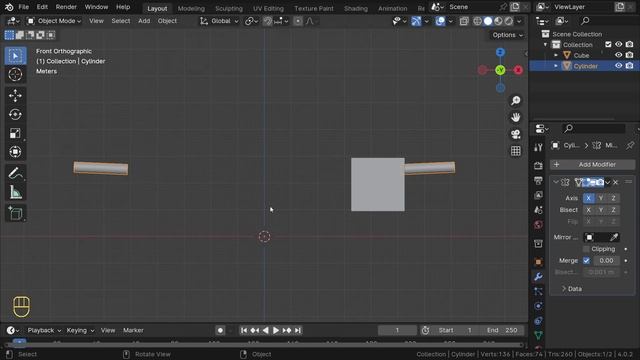Select the Cursor tool
Viewport: 640px width, 360px height.
pyautogui.click(x=16, y=75)
